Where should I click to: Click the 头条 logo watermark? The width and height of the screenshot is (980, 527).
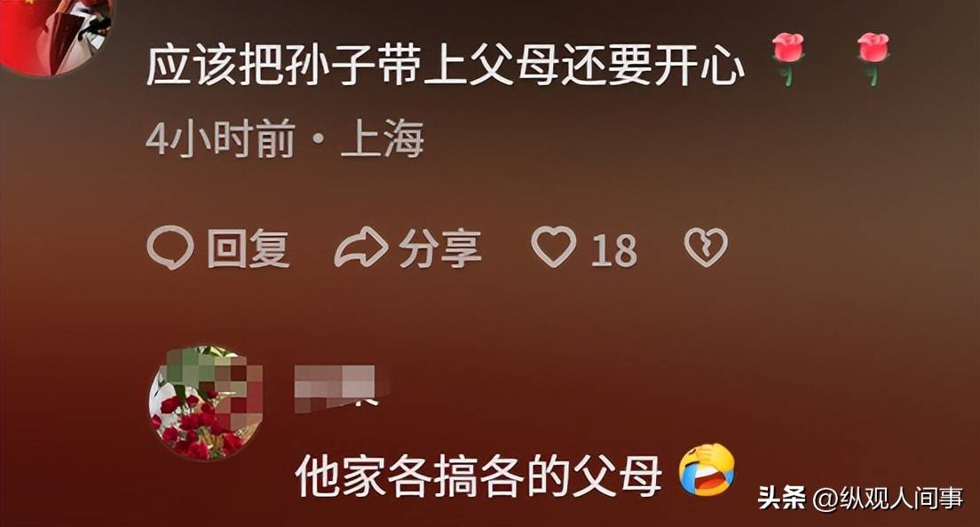(782, 498)
